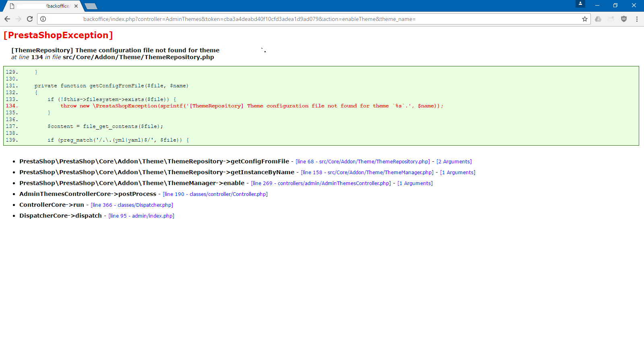Click the faded cast extension icon
This screenshot has height=346, width=644.
pyautogui.click(x=611, y=19)
